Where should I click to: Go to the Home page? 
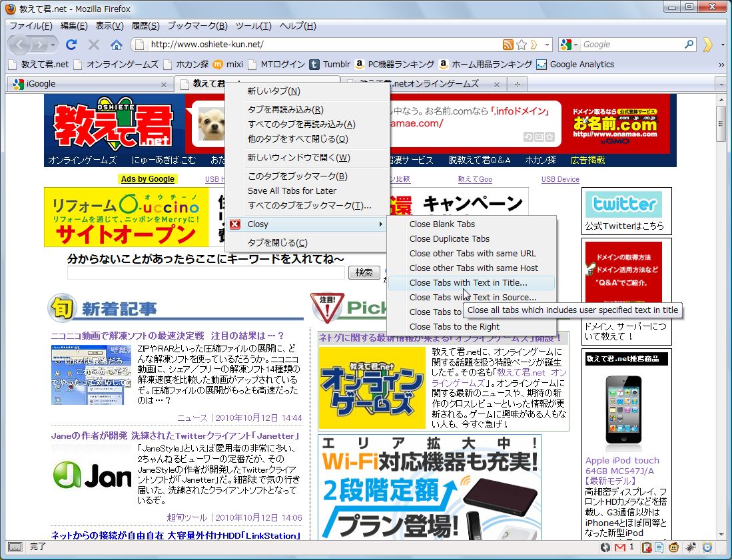pos(117,45)
